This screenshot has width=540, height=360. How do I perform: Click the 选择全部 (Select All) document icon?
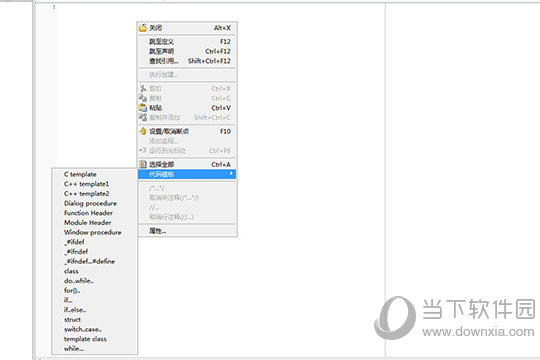(143, 164)
